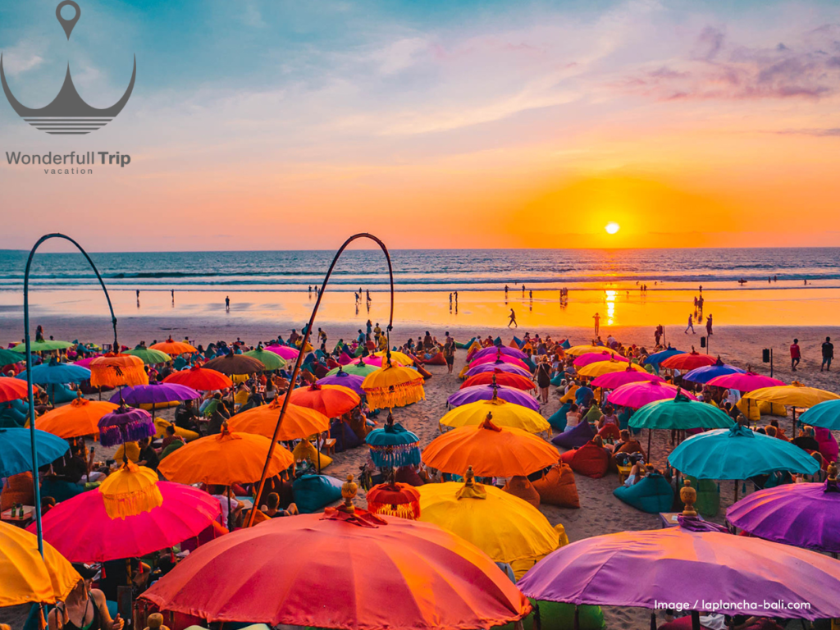The height and width of the screenshot is (630, 840).
Task: Click the "Wonderfull Trip" logo text
Action: click(x=68, y=158)
